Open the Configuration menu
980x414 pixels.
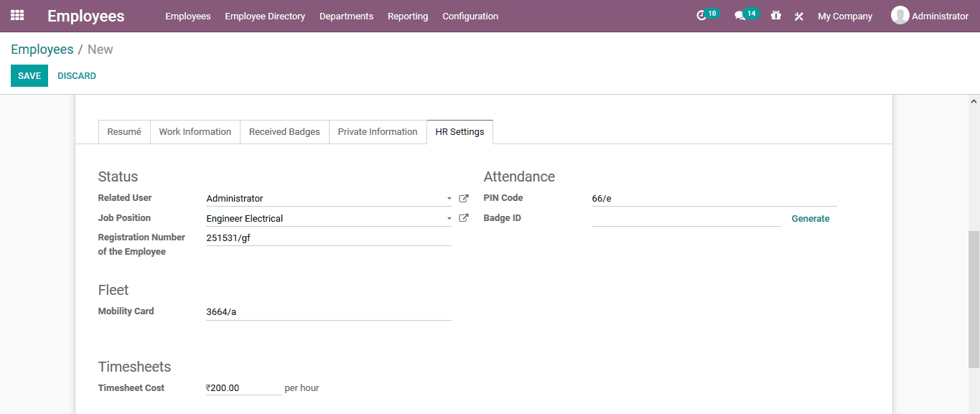tap(470, 16)
